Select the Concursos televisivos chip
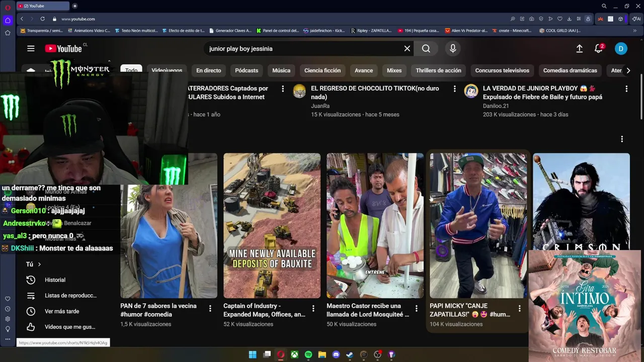This screenshot has height=362, width=644. [502, 70]
